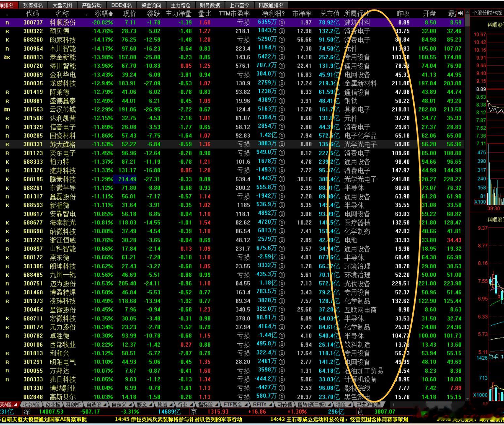Click the info circle icon in 国瓷材料 row
This screenshot has width=504, height=425.
[282, 136]
